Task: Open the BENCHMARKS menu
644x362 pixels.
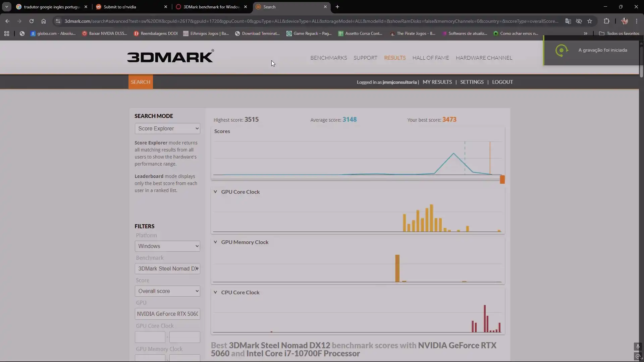Action: click(328, 58)
